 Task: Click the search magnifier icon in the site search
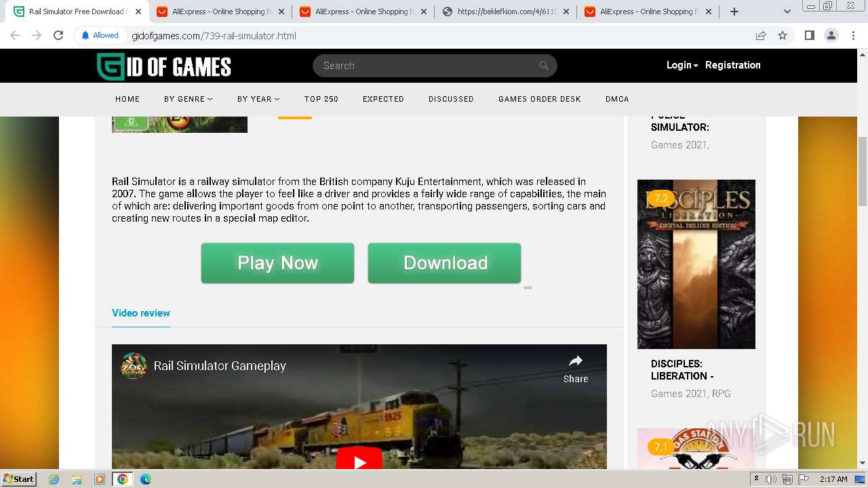(x=544, y=66)
